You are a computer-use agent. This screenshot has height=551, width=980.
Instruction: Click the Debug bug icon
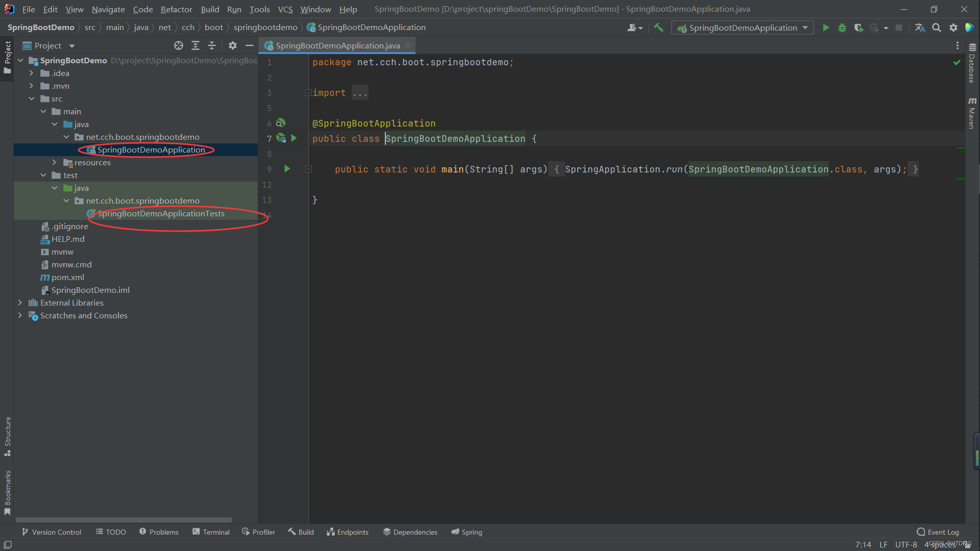[842, 28]
